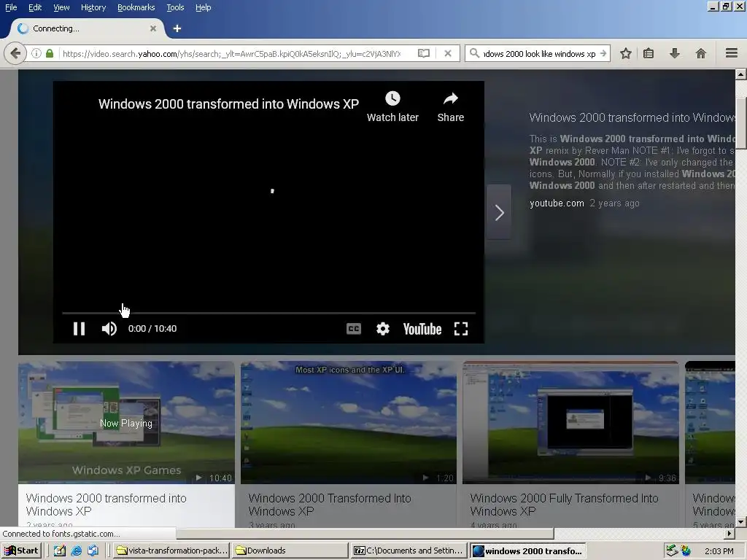Click the horizontal scrollbar thumb
The width and height of the screenshot is (747, 560).
(x=365, y=533)
